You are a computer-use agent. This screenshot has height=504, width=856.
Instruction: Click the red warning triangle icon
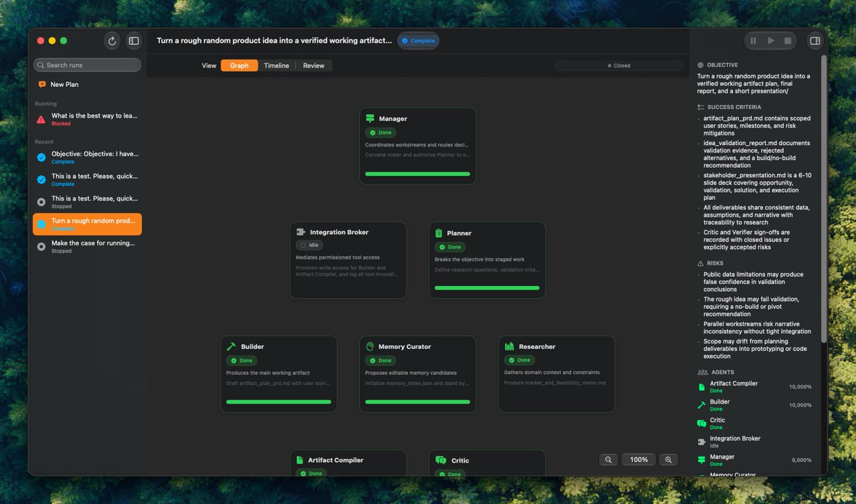41,120
